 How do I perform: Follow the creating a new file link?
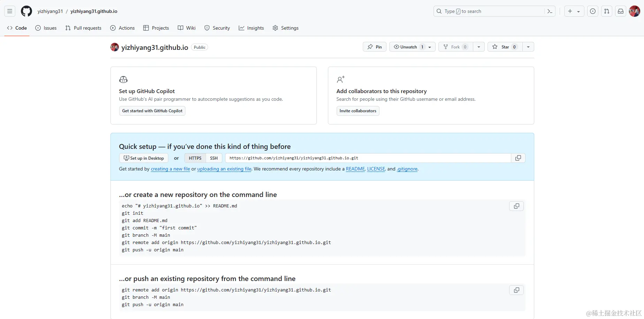[x=170, y=169]
